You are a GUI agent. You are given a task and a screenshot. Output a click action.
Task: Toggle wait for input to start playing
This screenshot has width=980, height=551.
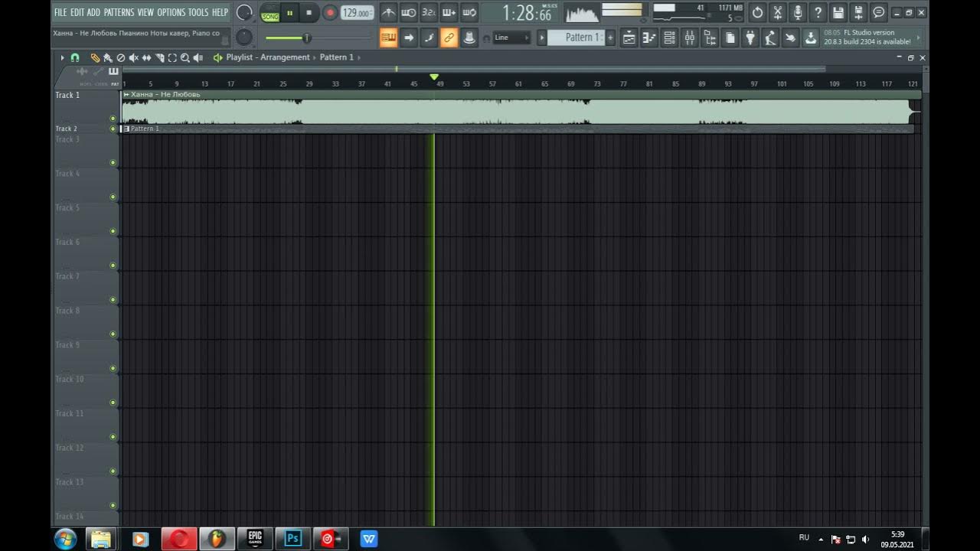[x=409, y=12]
